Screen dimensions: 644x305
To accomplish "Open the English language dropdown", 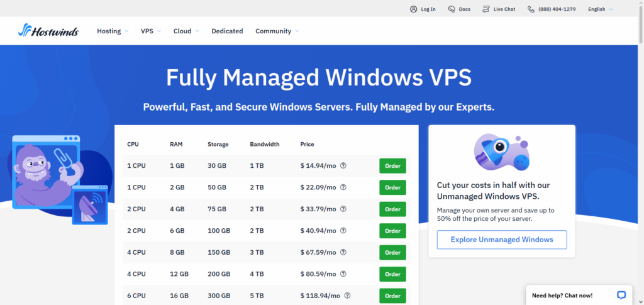I will [x=600, y=9].
